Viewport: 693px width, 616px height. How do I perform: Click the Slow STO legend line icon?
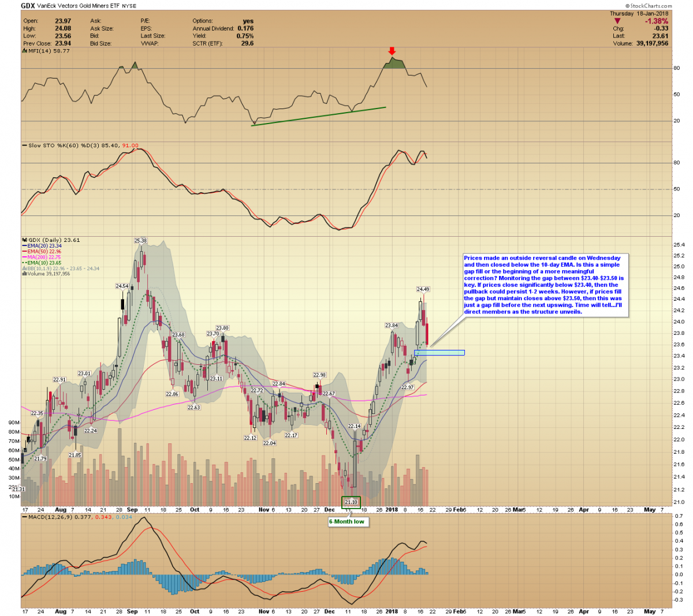click(24, 145)
